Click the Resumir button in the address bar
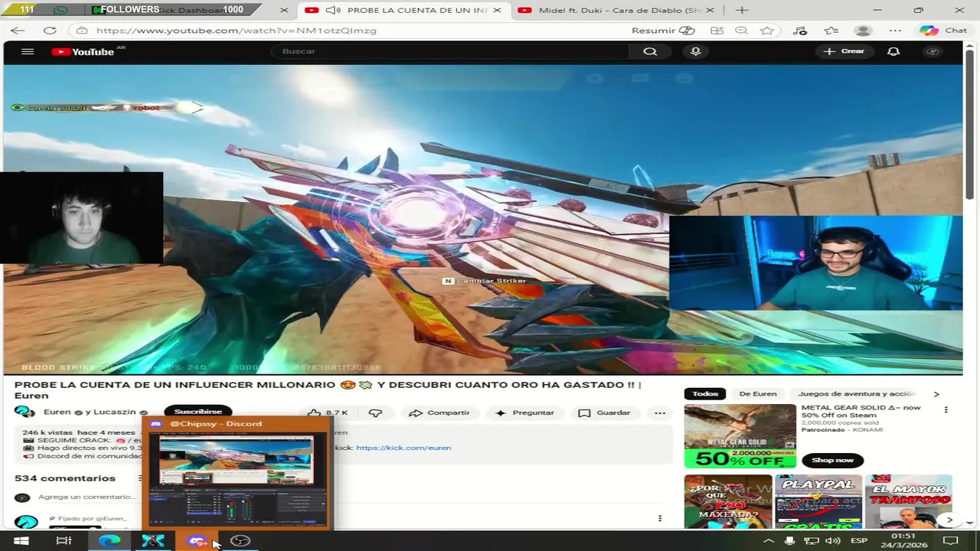980x551 pixels. point(663,31)
